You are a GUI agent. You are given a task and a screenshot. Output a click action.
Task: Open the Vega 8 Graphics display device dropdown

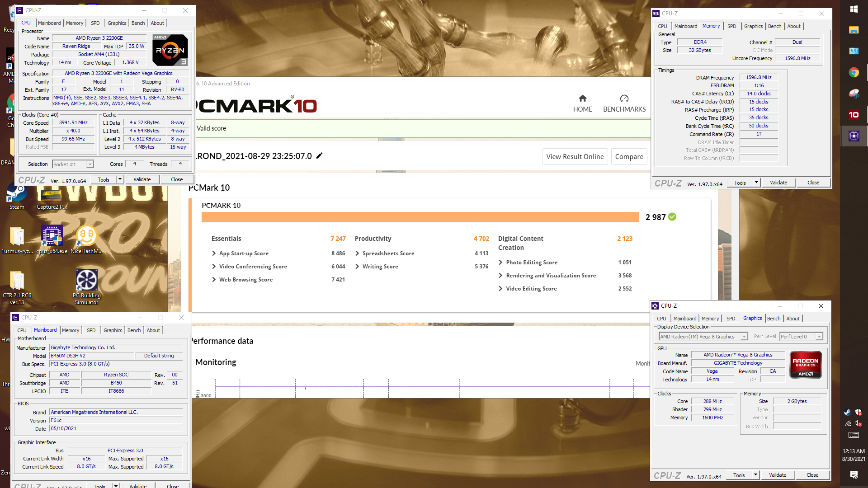703,337
